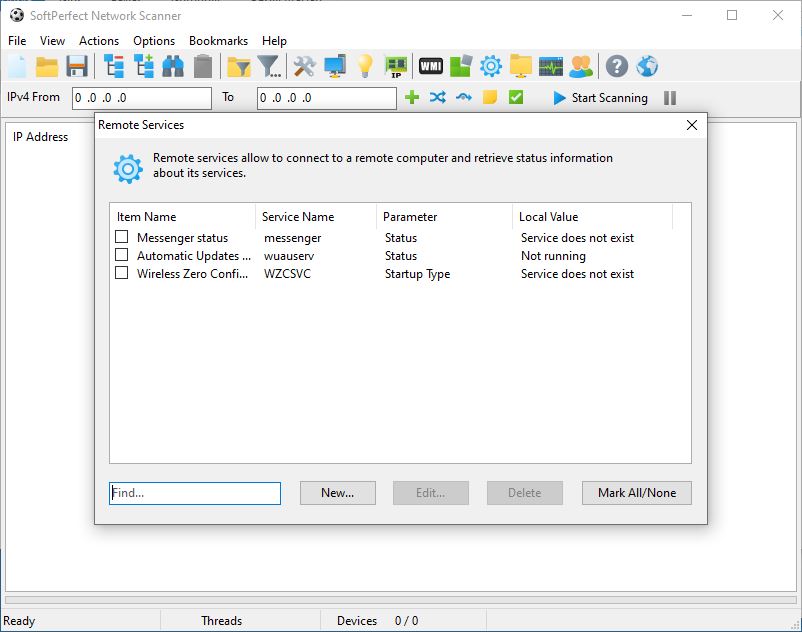Open the File menu
This screenshot has width=802, height=632.
(x=17, y=41)
